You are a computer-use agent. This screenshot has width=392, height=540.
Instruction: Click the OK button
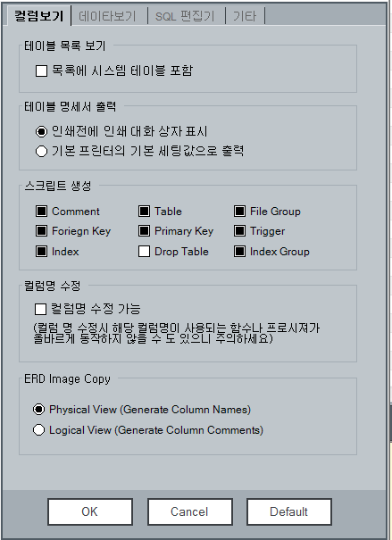pyautogui.click(x=90, y=511)
